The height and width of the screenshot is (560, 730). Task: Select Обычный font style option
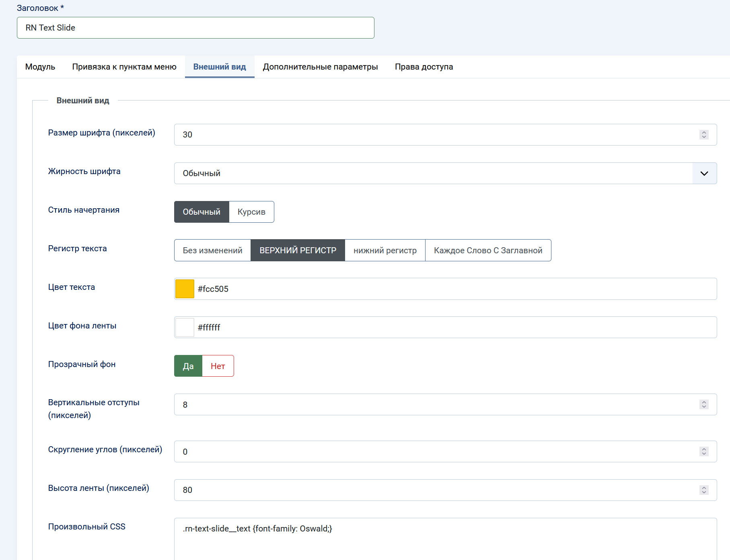(202, 212)
